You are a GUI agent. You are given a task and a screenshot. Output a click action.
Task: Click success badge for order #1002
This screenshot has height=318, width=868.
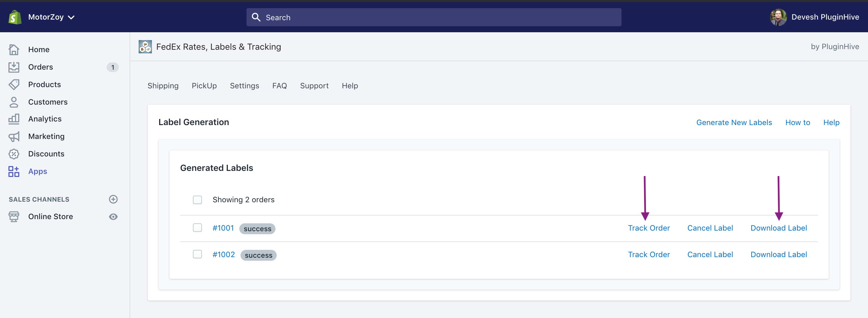pos(259,255)
